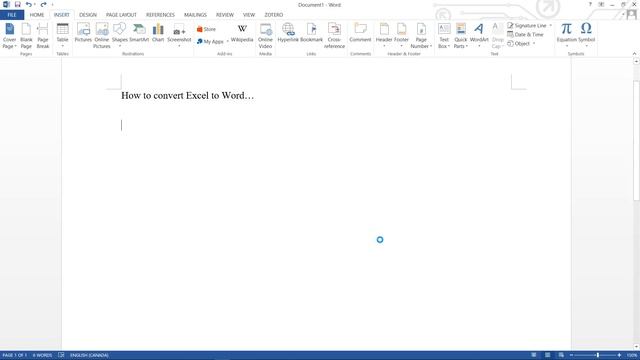640x360 pixels.
Task: Open the Screenshot dropdown
Action: pos(179,35)
